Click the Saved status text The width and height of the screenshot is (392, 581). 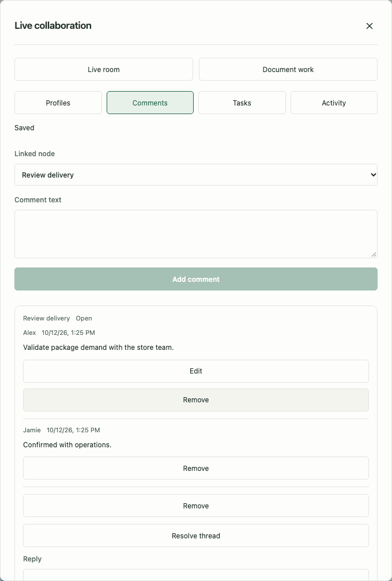(x=24, y=128)
